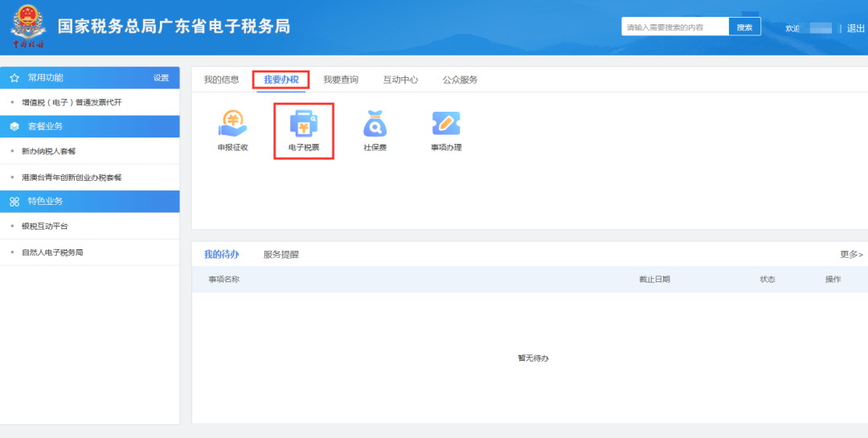Click the 特色业务 section header
868x438 pixels.
point(90,202)
